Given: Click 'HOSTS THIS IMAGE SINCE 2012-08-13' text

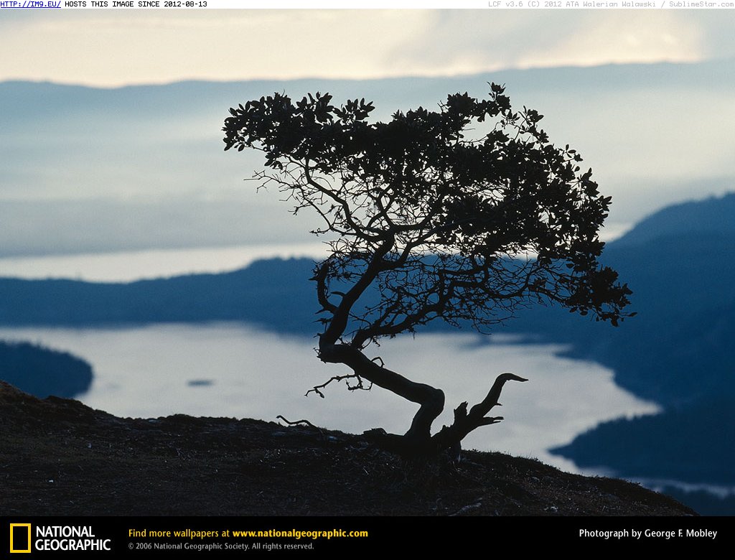Looking at the screenshot, I should [136, 4].
